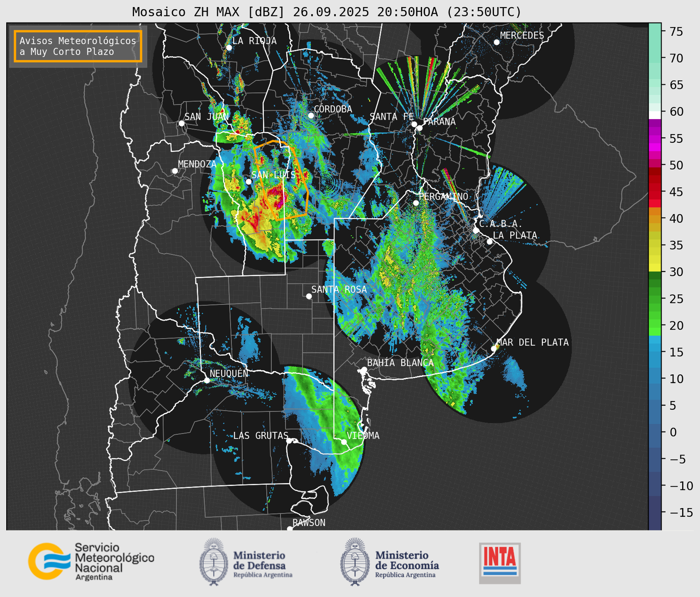Click the orange warning polygon near San Luis
This screenshot has width=700, height=597.
pos(307,195)
